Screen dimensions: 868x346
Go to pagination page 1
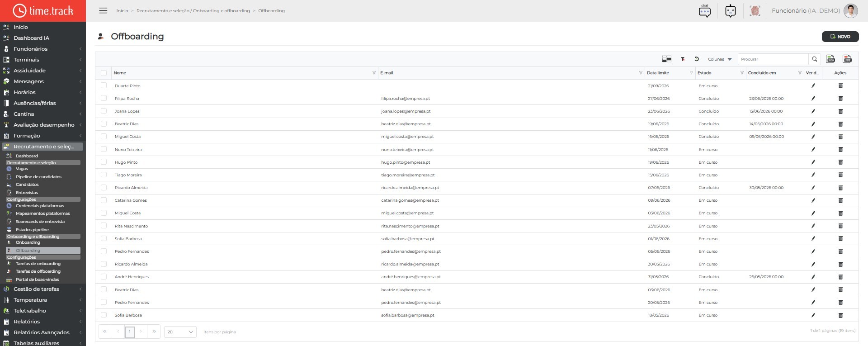pos(130,332)
